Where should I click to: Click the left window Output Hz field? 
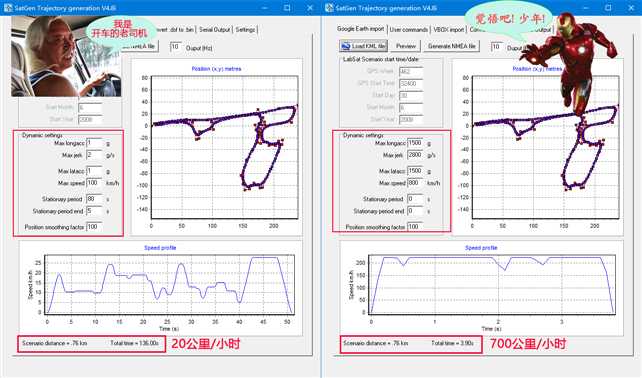(x=176, y=47)
